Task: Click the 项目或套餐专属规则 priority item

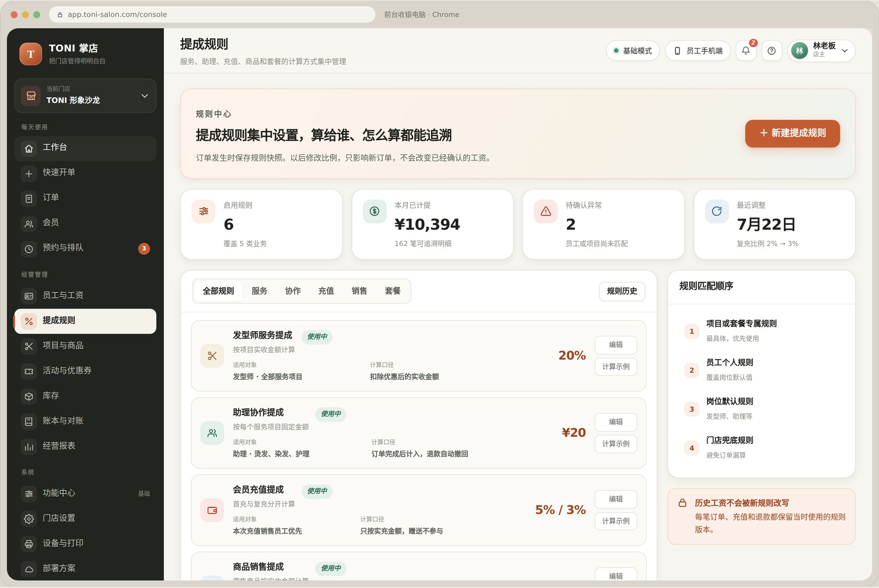Action: pos(762,331)
